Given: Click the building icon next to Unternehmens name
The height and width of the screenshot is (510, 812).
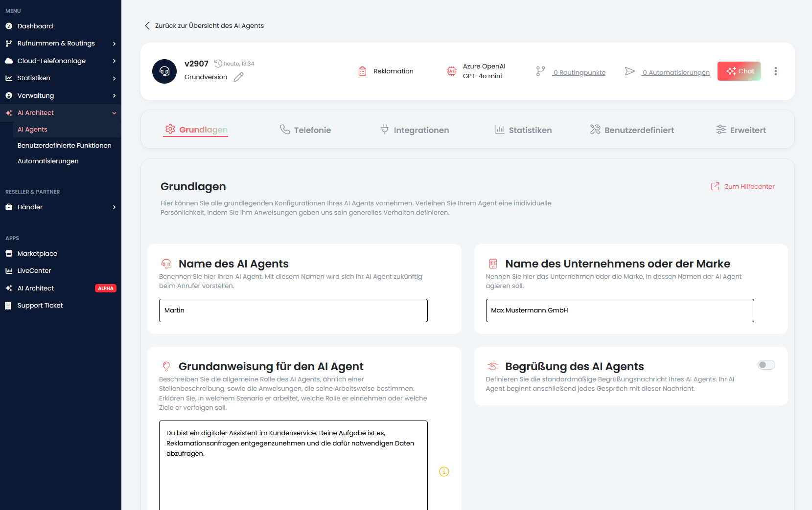Looking at the screenshot, I should point(493,264).
